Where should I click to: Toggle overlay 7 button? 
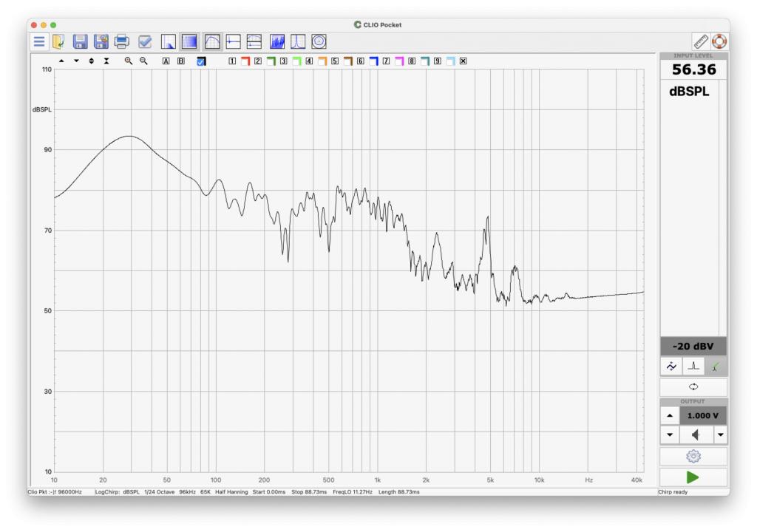386,61
